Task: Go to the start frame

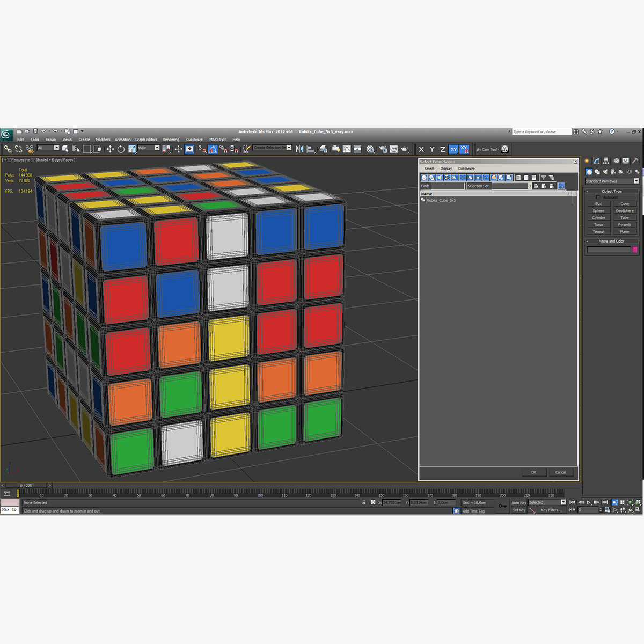Action: pos(572,502)
